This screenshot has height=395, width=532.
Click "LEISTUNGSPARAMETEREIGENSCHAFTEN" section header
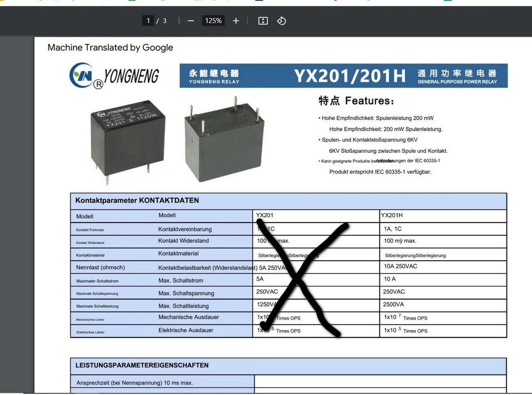142,366
